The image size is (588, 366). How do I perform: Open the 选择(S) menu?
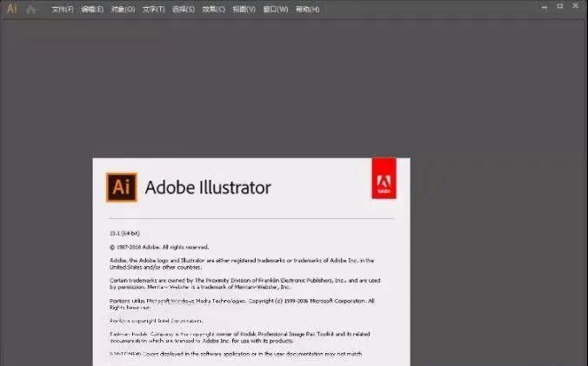[x=184, y=10]
